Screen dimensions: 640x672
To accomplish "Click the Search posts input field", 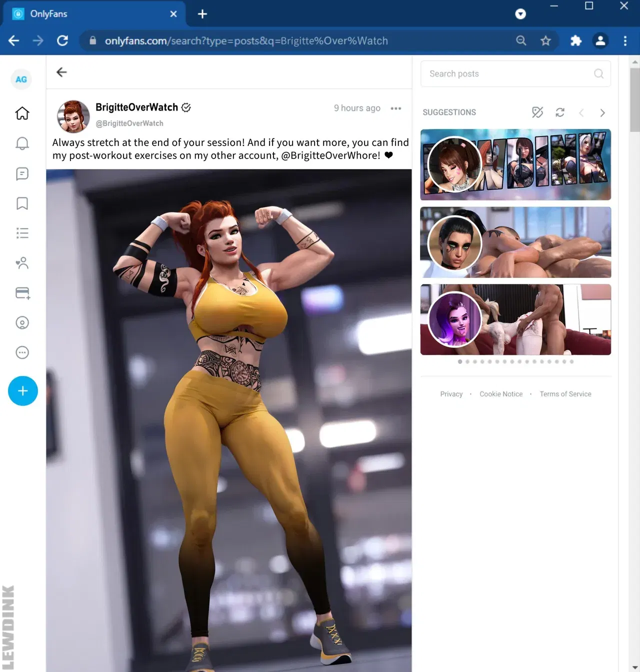I will (515, 73).
